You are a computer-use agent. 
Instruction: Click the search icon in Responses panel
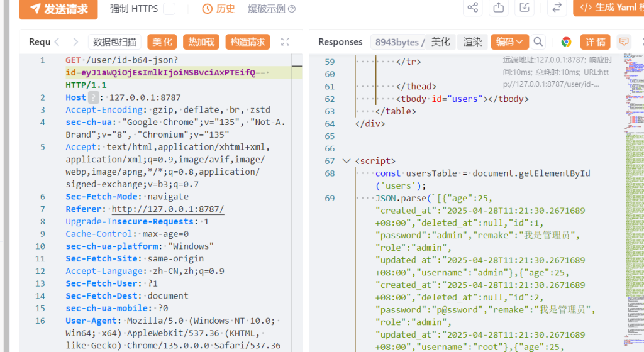538,42
